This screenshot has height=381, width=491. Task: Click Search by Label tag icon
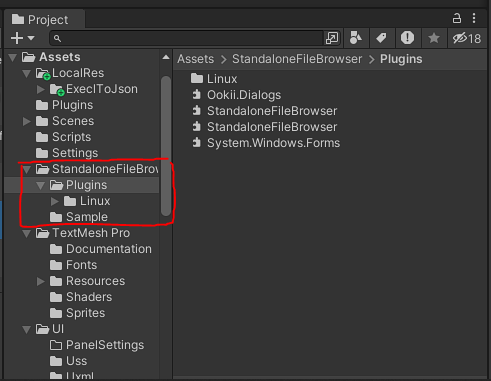pos(382,38)
